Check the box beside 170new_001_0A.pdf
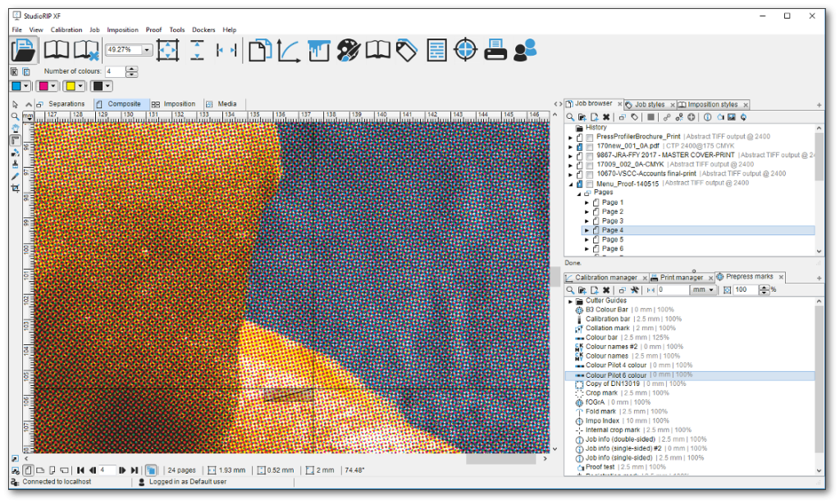840x504 pixels. (x=588, y=146)
